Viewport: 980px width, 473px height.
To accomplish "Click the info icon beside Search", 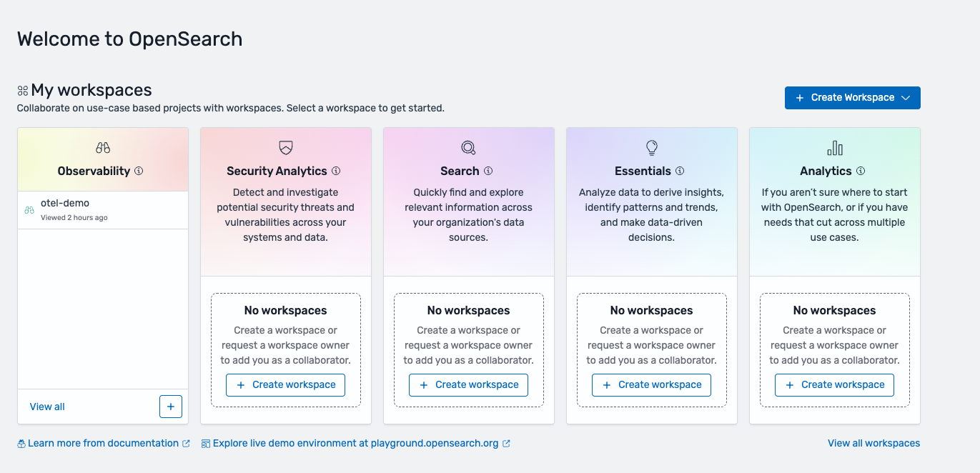I will point(488,171).
